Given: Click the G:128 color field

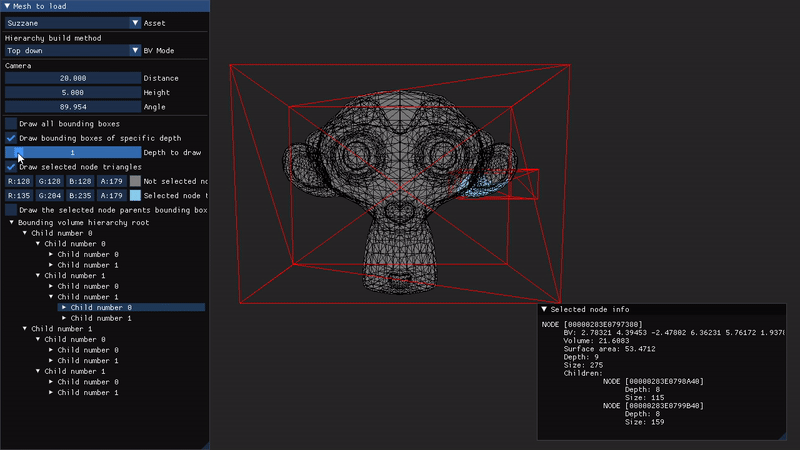Looking at the screenshot, I should (x=49, y=181).
